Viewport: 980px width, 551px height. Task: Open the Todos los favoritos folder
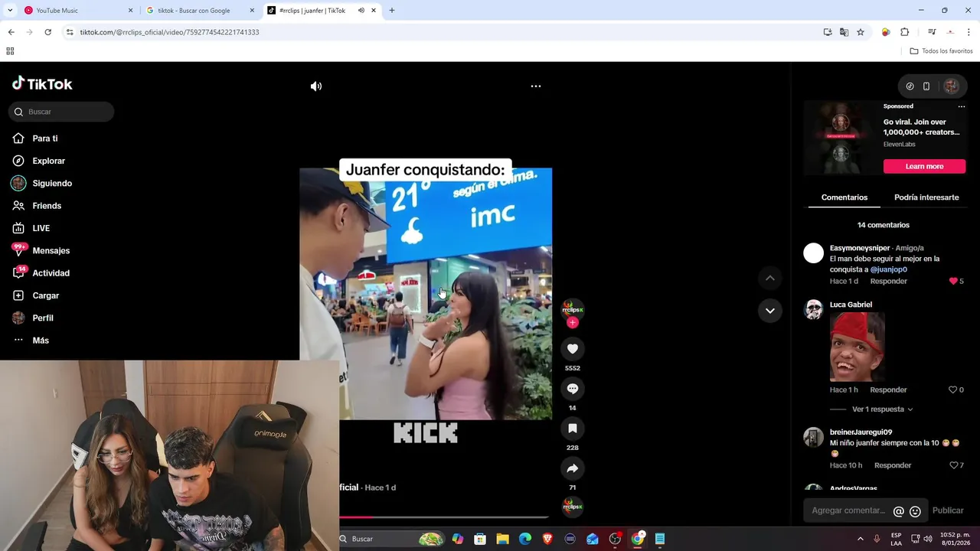coord(941,51)
